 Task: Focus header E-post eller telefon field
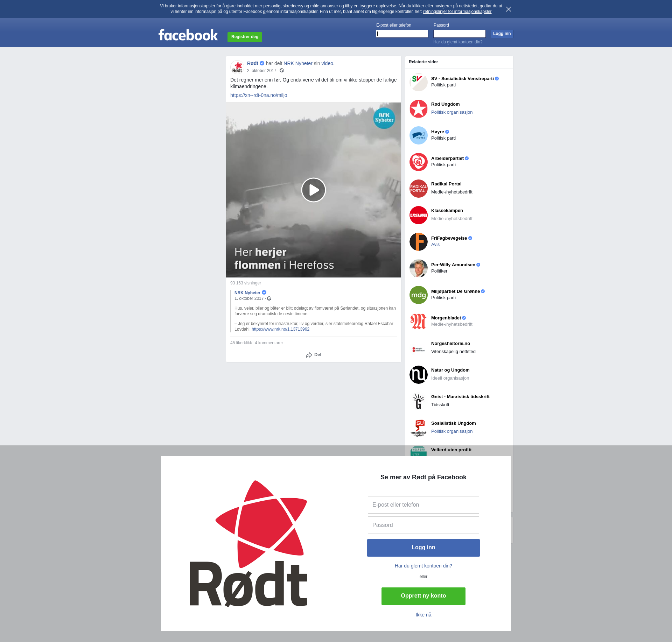point(402,34)
